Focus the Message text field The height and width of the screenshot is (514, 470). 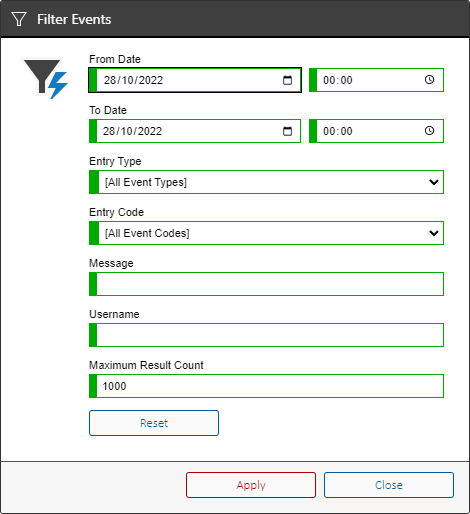point(266,284)
